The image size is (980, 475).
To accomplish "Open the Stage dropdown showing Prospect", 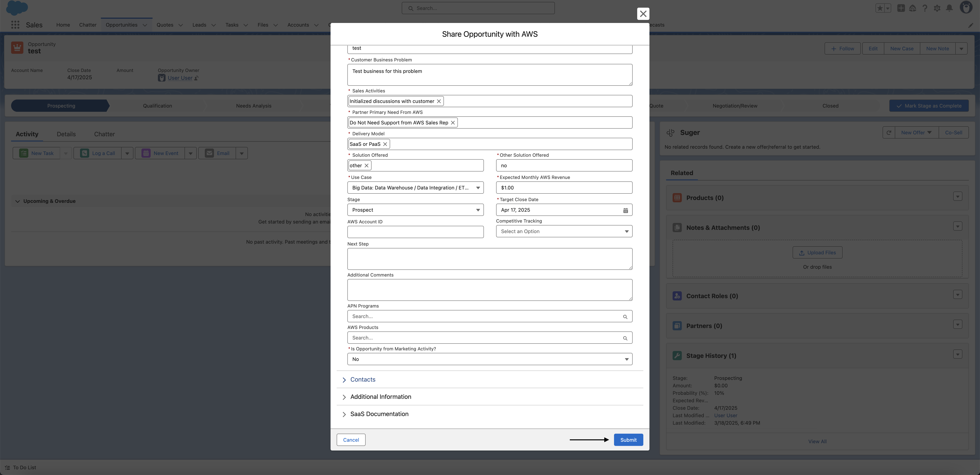I will tap(415, 210).
